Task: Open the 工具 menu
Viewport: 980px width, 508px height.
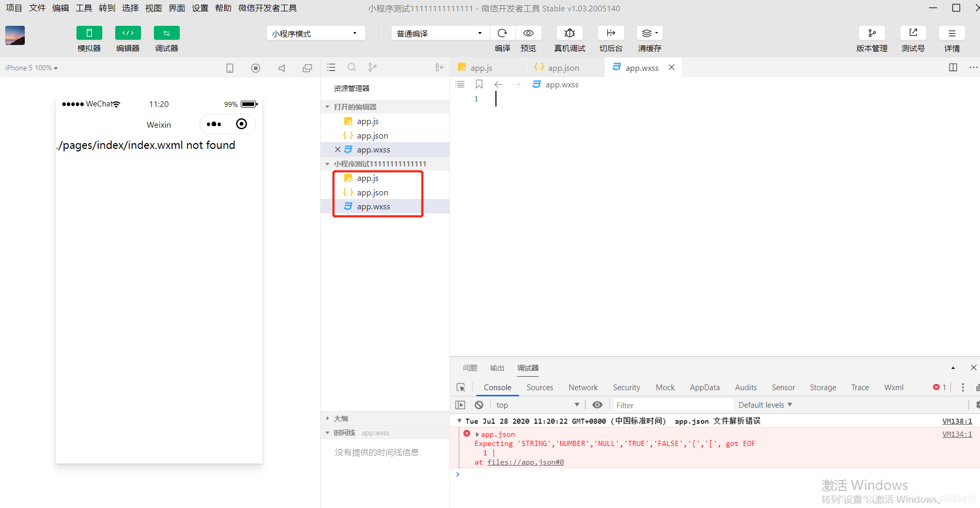Action: click(x=84, y=8)
